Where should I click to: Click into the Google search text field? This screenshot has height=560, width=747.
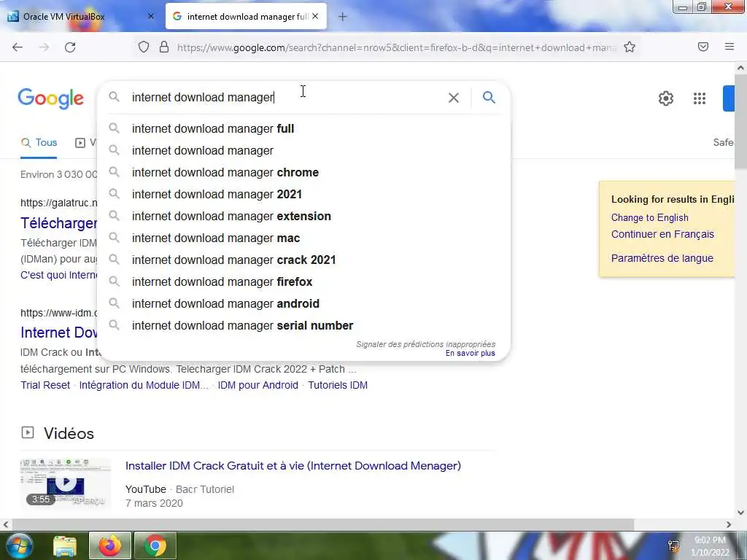[x=286, y=97]
